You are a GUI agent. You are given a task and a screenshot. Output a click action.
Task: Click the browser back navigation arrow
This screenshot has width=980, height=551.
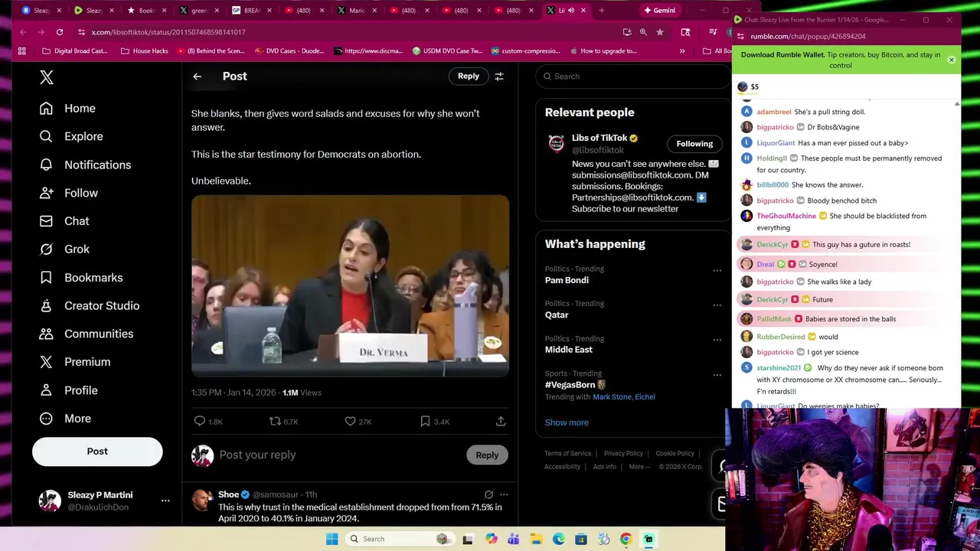pos(23,32)
